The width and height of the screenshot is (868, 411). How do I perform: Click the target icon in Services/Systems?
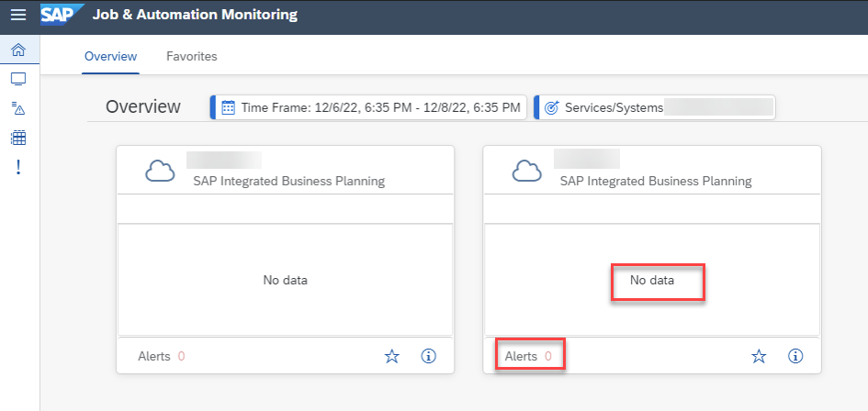coord(551,107)
